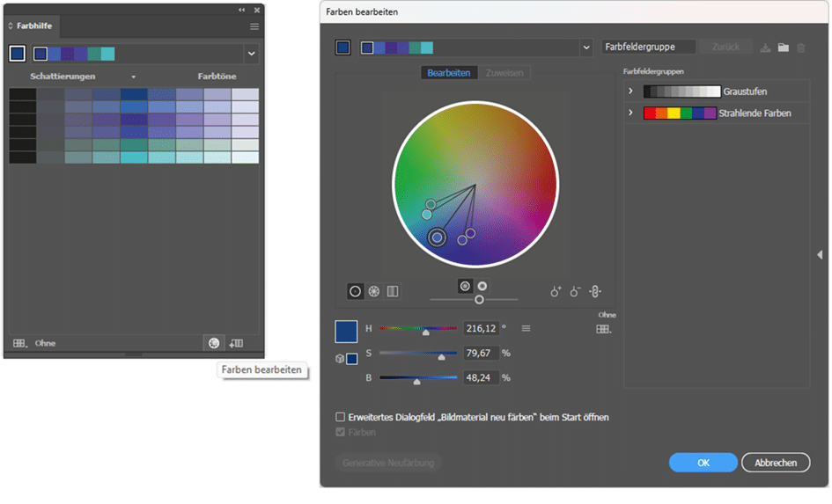This screenshot has height=504, width=832.
Task: Toggle show brightness and hue on wheel
Action: click(x=482, y=286)
